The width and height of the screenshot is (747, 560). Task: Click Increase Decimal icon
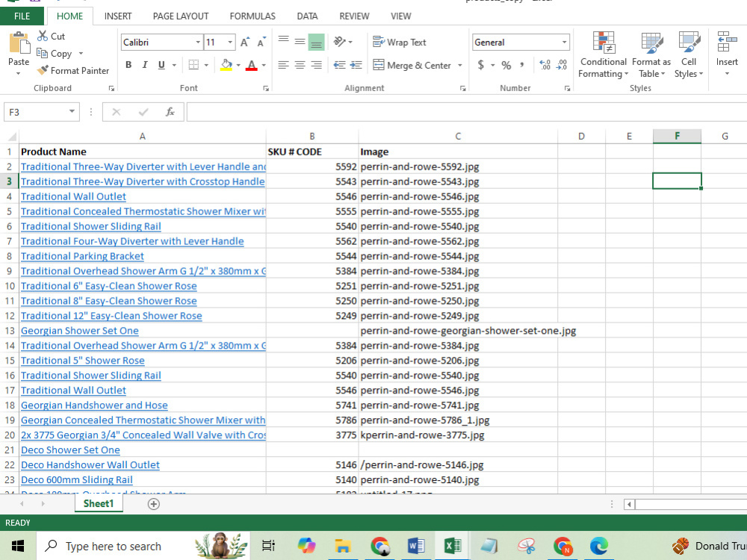(545, 65)
